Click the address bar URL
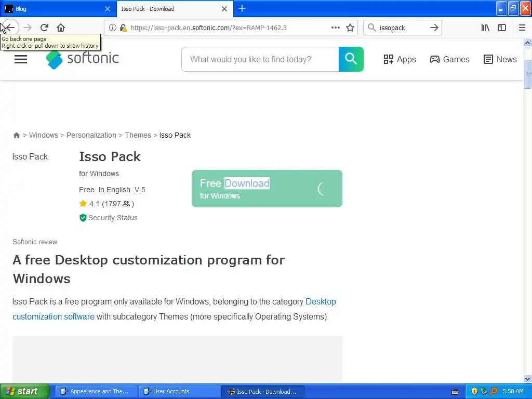532x399 pixels. [209, 28]
